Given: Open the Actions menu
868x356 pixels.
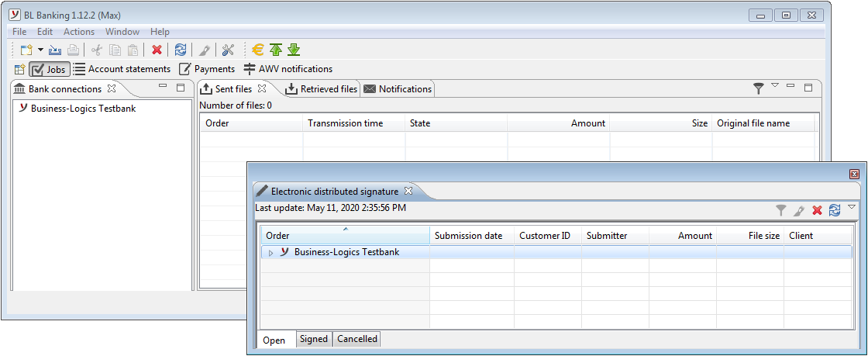Looking at the screenshot, I should [x=78, y=32].
